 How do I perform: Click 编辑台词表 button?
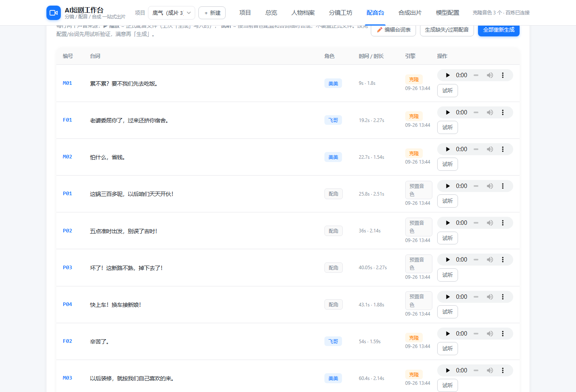tap(394, 30)
